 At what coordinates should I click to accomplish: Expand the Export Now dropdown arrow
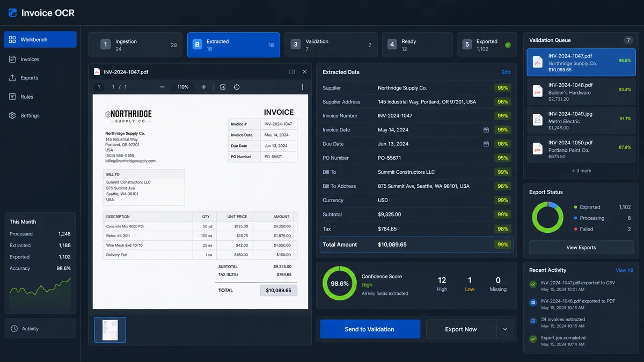coord(505,329)
